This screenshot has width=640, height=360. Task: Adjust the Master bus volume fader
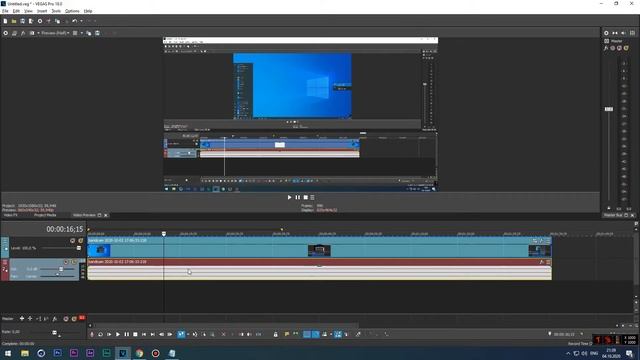point(609,109)
